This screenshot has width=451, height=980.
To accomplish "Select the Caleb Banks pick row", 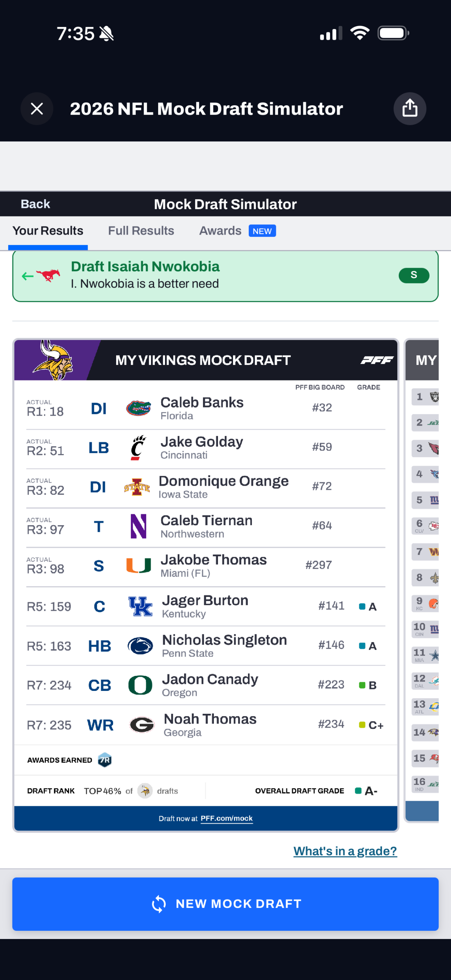I will (x=205, y=409).
